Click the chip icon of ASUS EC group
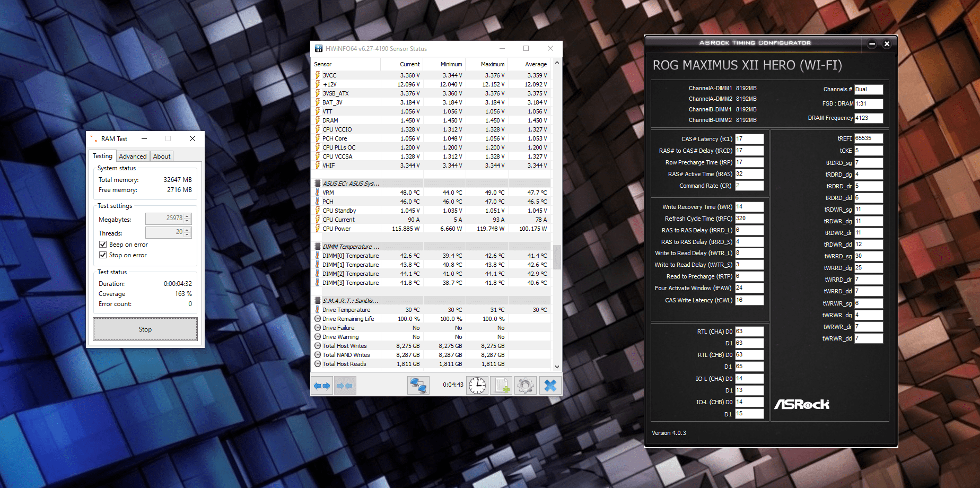 click(318, 184)
